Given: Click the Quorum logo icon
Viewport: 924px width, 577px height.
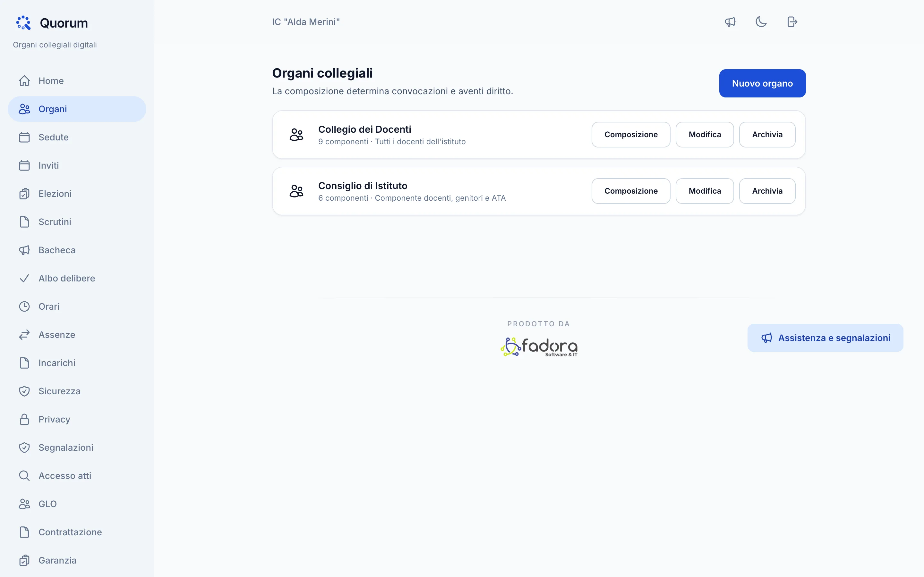Looking at the screenshot, I should (23, 23).
